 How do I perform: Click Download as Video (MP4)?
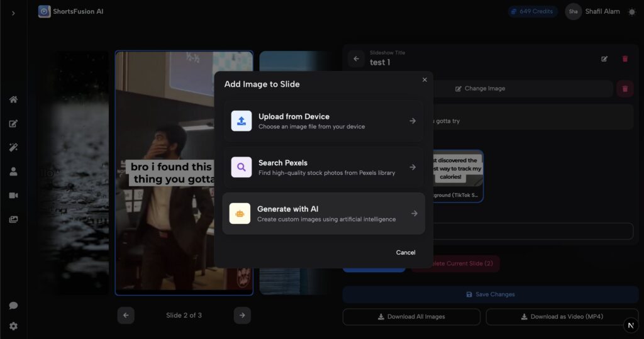point(562,317)
